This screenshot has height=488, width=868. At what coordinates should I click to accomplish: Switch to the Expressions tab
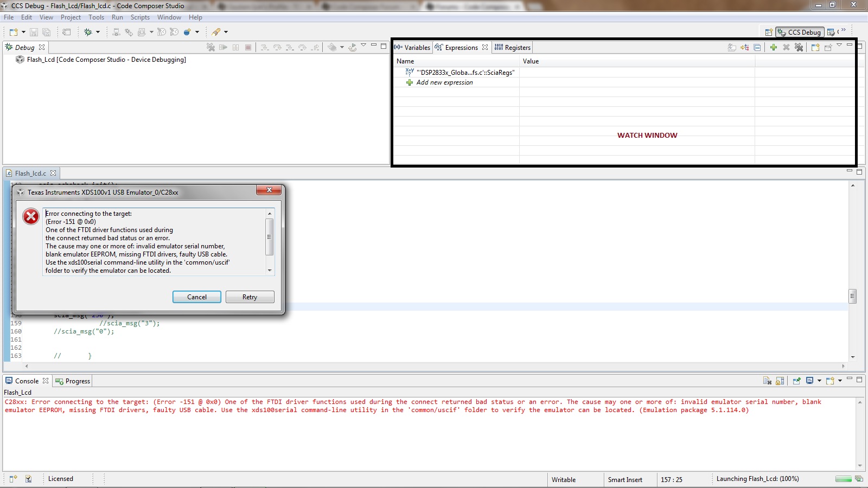(x=461, y=47)
